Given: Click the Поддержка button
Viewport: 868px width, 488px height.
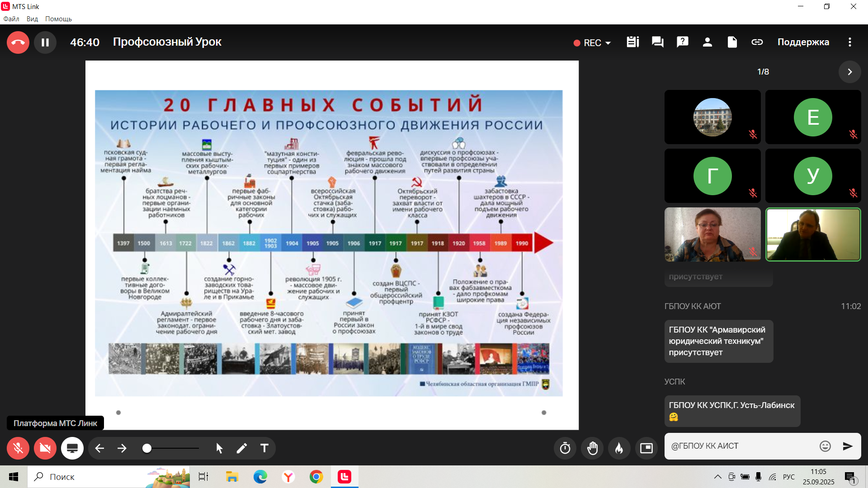Looking at the screenshot, I should pos(803,42).
